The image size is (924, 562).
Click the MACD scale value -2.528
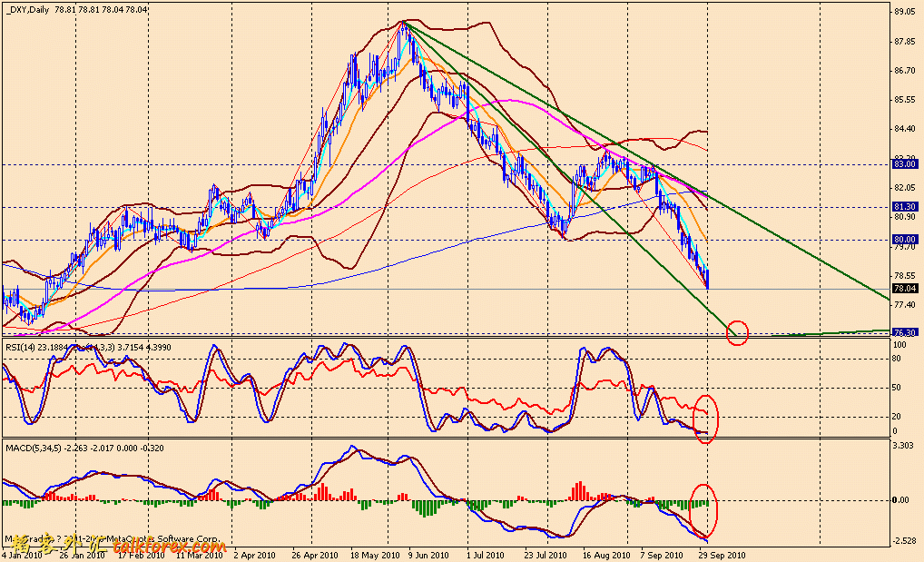pyautogui.click(x=903, y=541)
